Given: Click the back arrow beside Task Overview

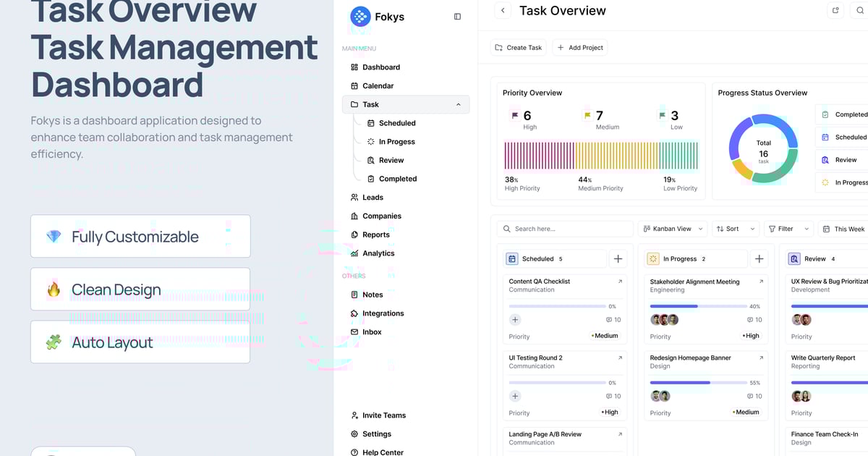Looking at the screenshot, I should point(503,11).
